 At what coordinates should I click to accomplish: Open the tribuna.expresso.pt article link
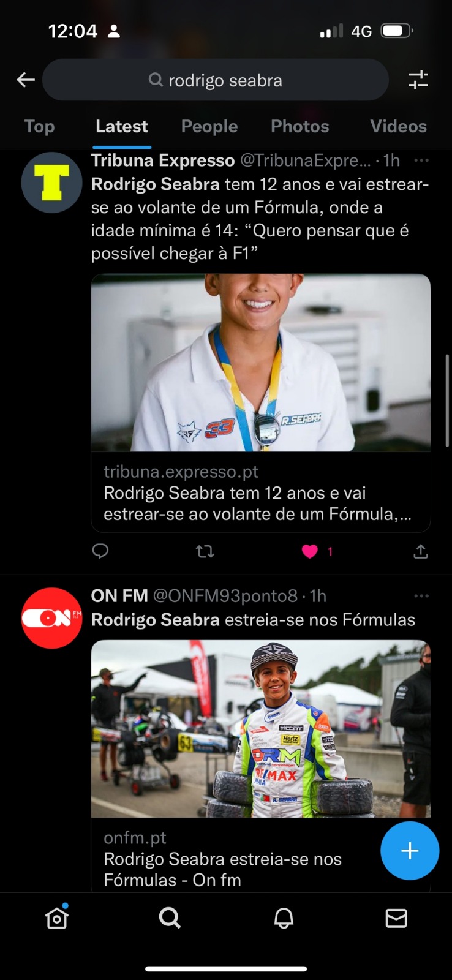pos(261,492)
